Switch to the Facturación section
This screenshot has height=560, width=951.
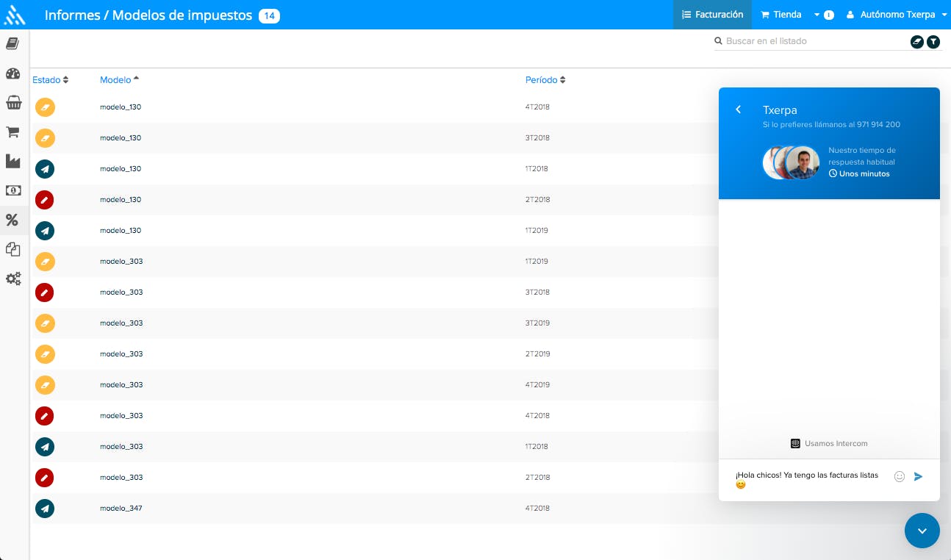point(712,15)
